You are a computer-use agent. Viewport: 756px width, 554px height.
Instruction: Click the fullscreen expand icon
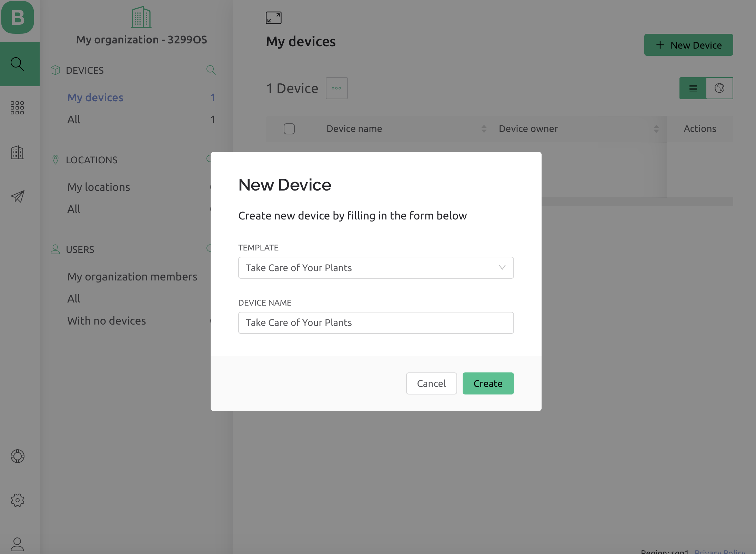(273, 18)
